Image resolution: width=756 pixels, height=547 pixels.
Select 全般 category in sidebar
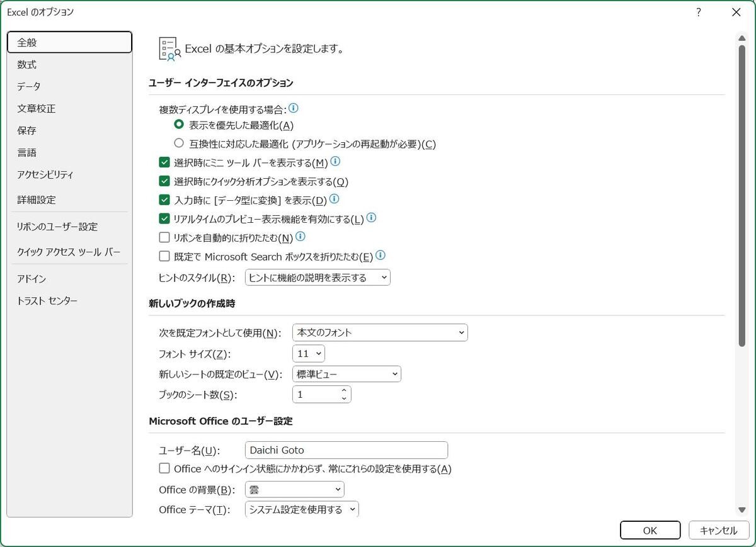click(69, 42)
